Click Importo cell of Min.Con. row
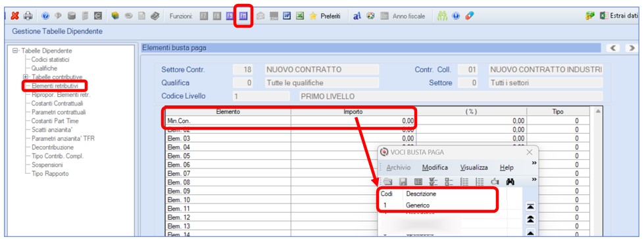Screen dimensions: 644x239 (x=354, y=121)
